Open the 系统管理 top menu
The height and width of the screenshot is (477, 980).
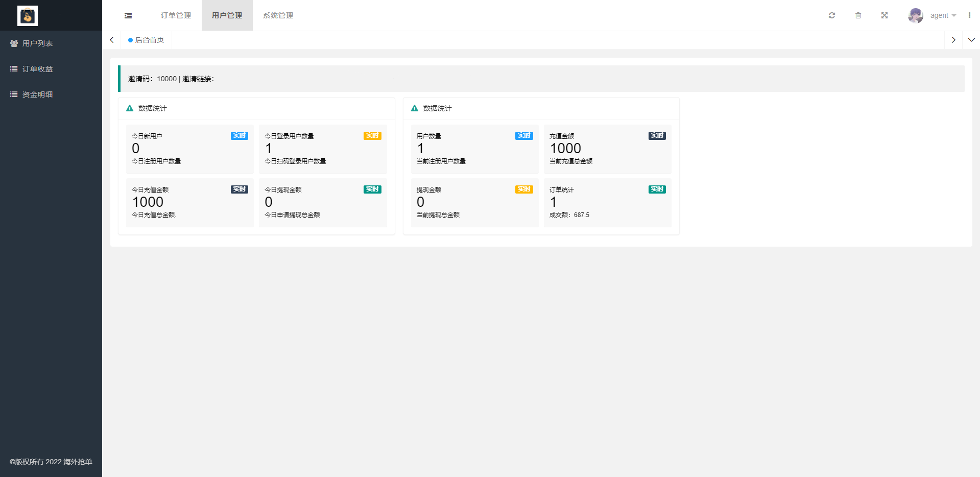pyautogui.click(x=278, y=15)
